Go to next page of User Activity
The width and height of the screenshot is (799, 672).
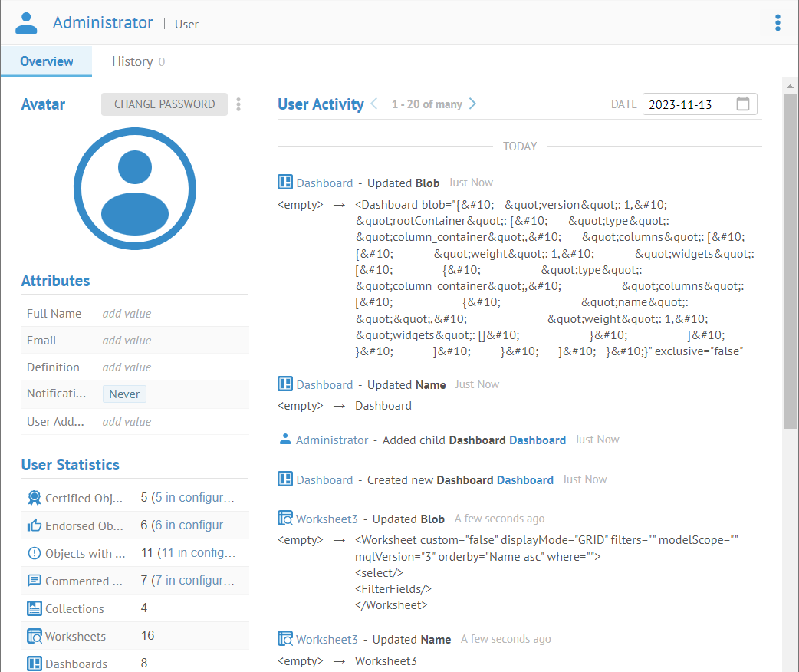point(473,104)
